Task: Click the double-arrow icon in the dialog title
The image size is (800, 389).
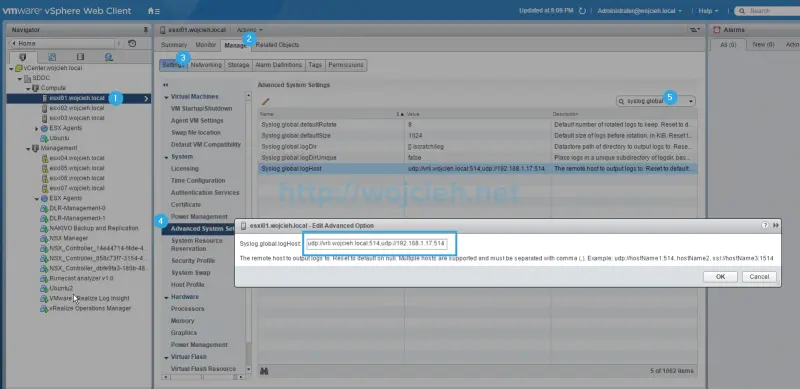Action: (776, 225)
